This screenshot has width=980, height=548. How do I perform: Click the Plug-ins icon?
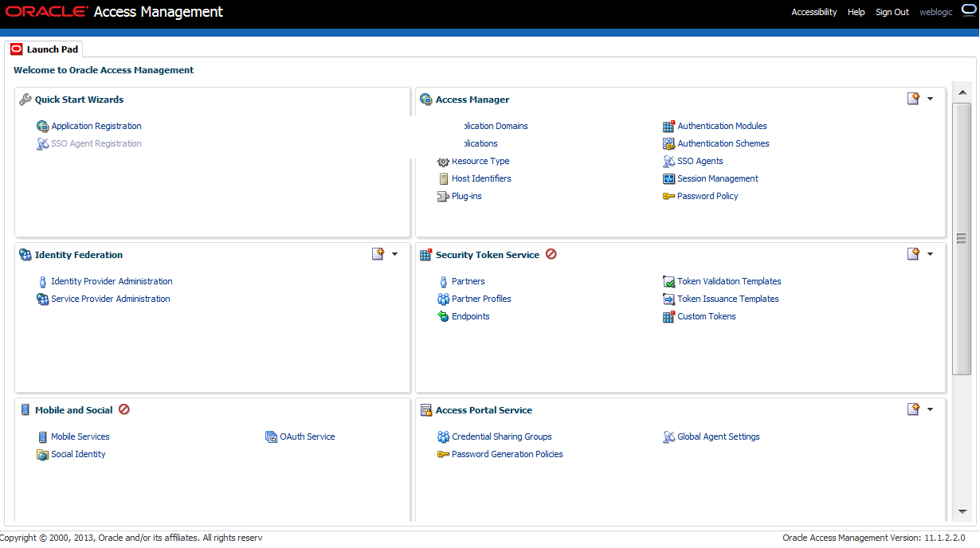(x=444, y=197)
